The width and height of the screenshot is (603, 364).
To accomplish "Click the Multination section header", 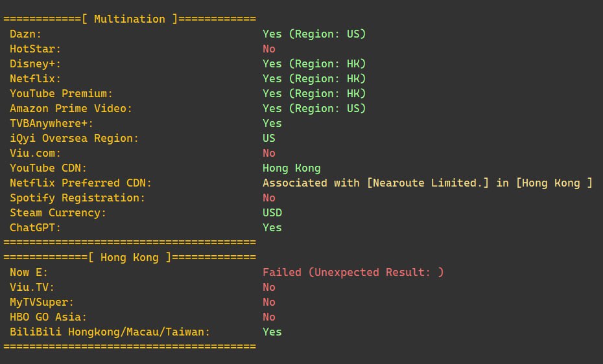I will [x=130, y=19].
